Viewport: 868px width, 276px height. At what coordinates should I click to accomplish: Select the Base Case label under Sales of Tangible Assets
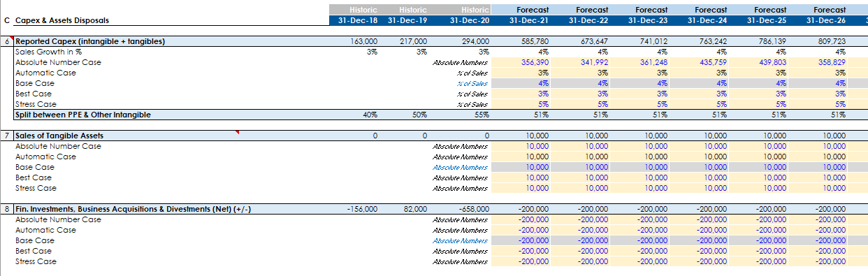point(34,167)
